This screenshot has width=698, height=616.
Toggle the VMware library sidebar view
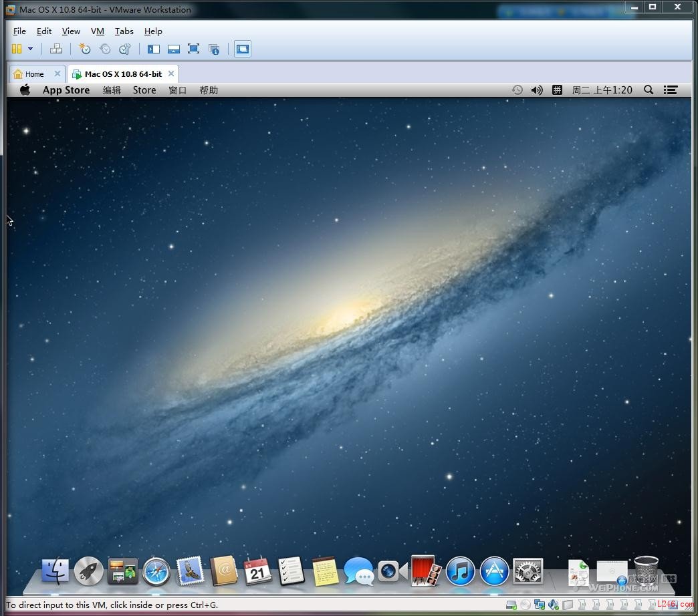point(154,49)
